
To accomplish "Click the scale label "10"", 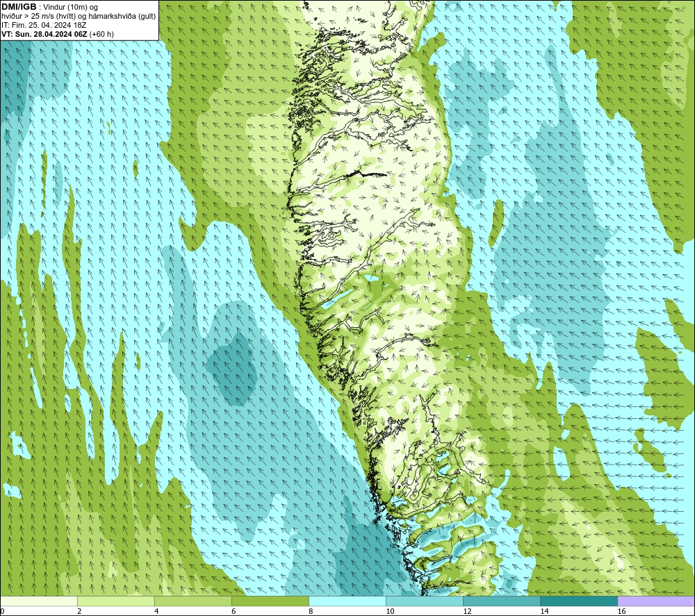I will [390, 611].
